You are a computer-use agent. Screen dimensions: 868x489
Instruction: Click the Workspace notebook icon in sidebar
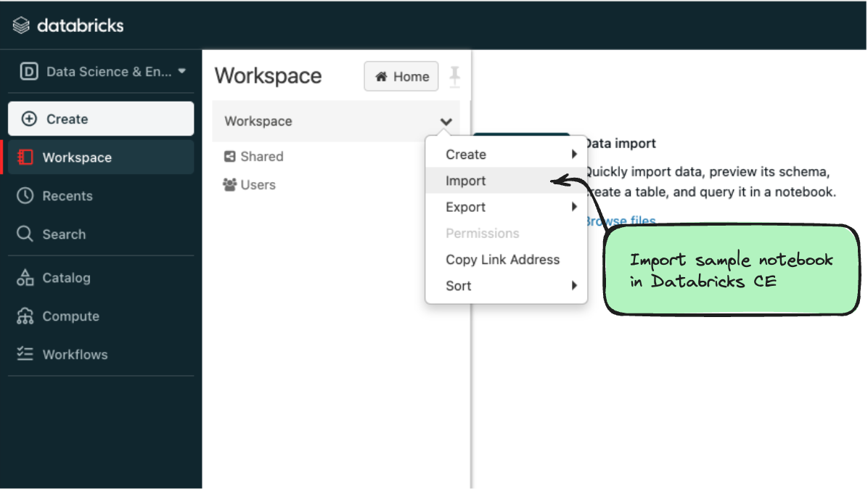point(25,157)
